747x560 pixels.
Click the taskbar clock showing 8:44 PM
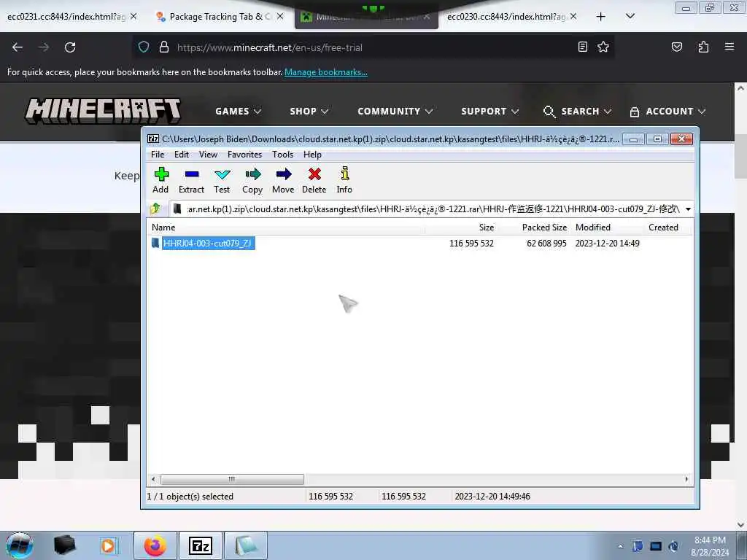[710, 546]
